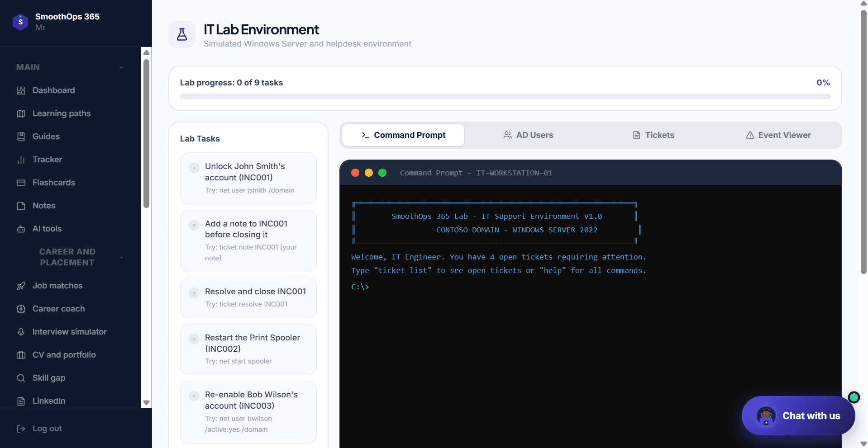Click "Command Prompt - IT-WORKSTATION-01" title text

476,173
